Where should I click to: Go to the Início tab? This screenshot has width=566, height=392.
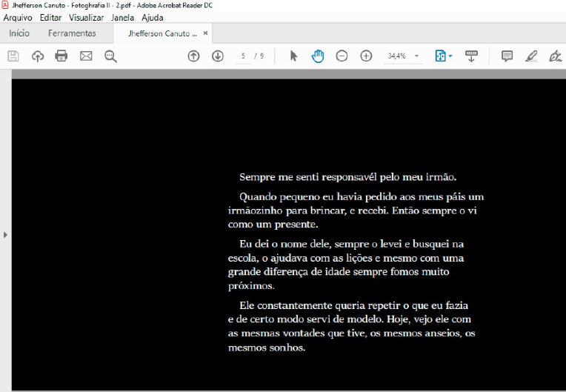click(19, 33)
